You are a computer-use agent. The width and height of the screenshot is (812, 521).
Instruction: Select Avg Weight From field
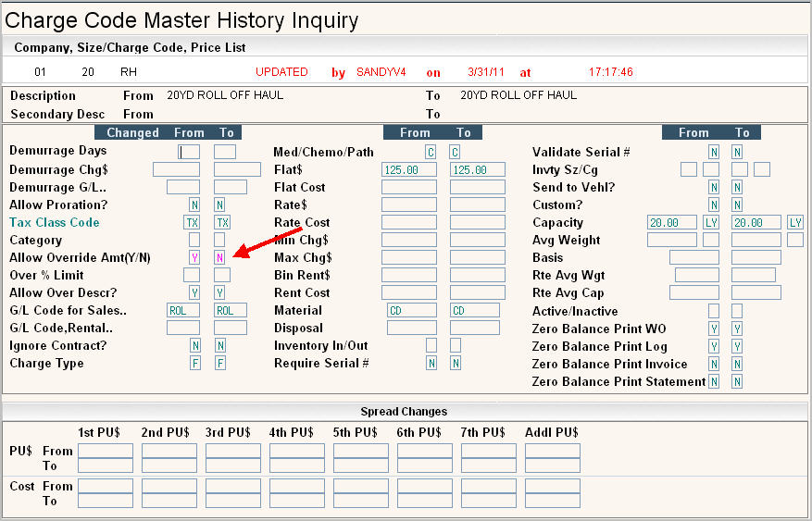tap(672, 240)
